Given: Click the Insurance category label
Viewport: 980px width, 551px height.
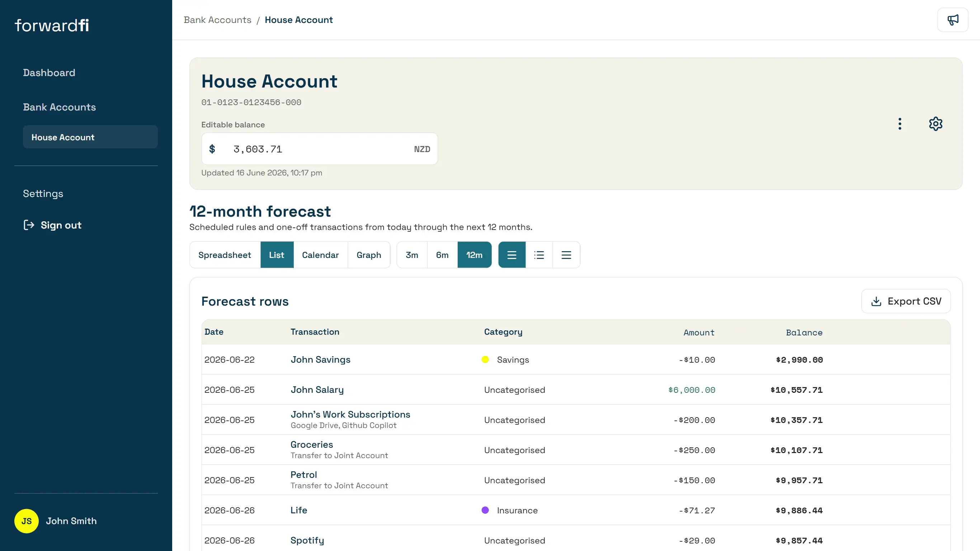Looking at the screenshot, I should coord(517,510).
